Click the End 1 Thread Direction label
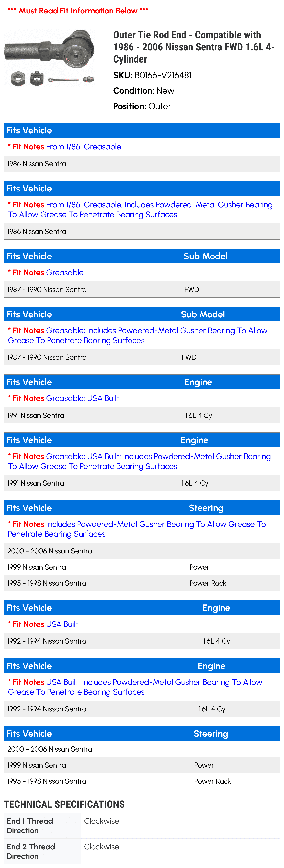Screen dimensions: 284x868 30,826
